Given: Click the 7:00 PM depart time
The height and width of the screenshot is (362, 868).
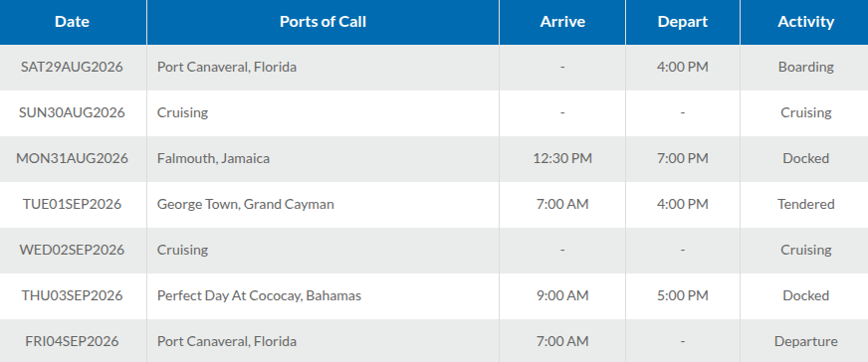Looking at the screenshot, I should [683, 159].
